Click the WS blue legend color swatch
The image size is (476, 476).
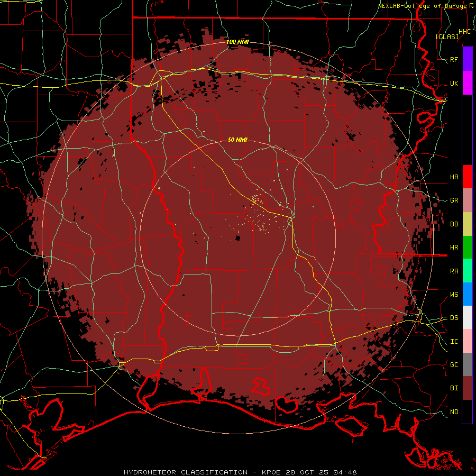tap(467, 294)
